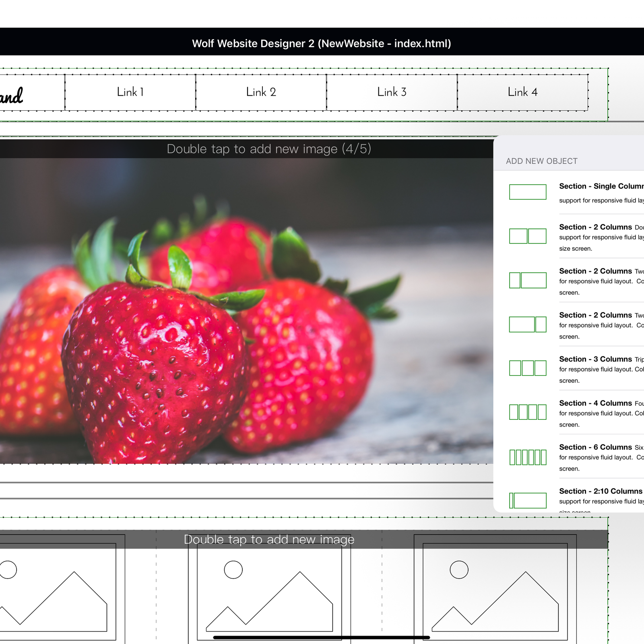Click the Link 3 navigation item

pyautogui.click(x=392, y=92)
